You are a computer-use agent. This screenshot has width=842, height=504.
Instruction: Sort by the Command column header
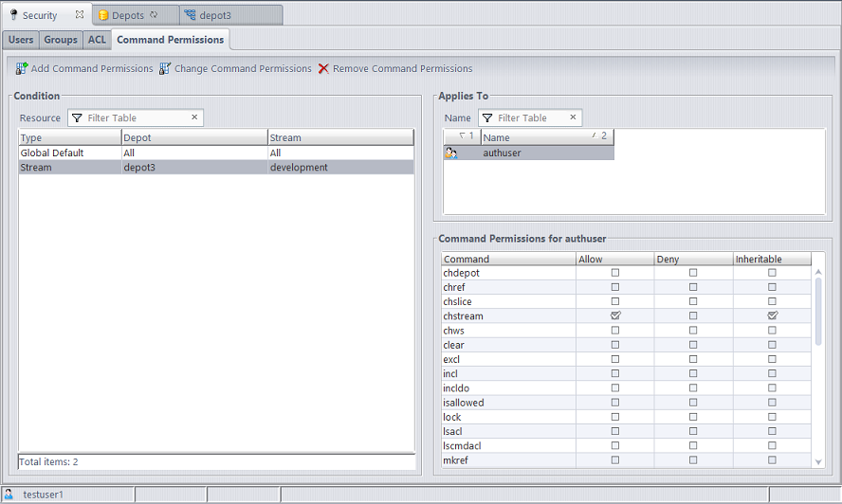click(x=508, y=259)
